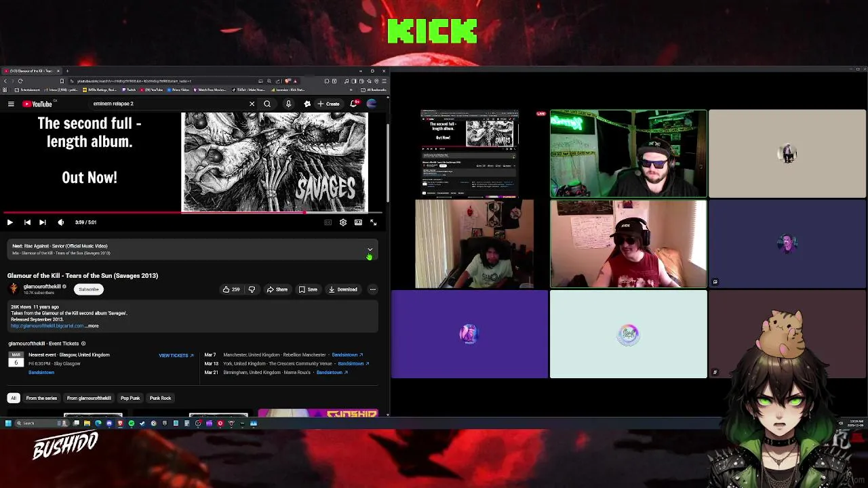
Task: Open the Twitch bookmark
Action: (129, 89)
